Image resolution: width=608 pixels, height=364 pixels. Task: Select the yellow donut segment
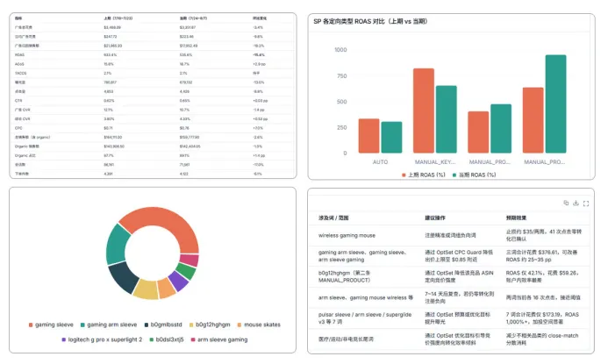(146, 289)
